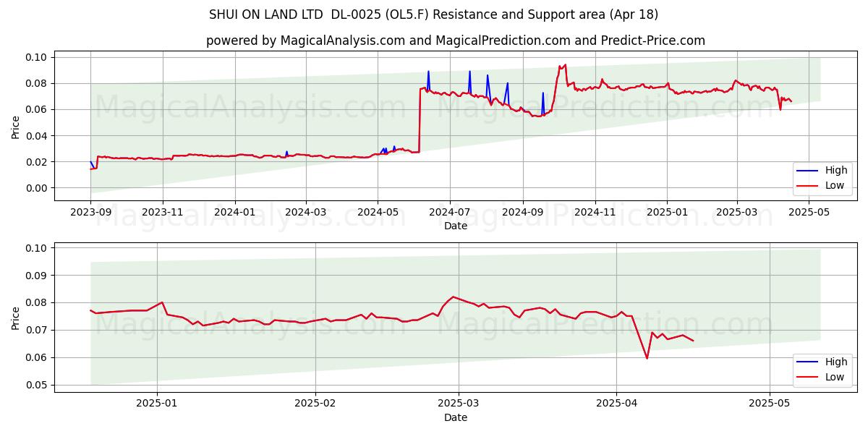Click the 2024-01 date tick label
The image size is (868, 434).
[235, 213]
